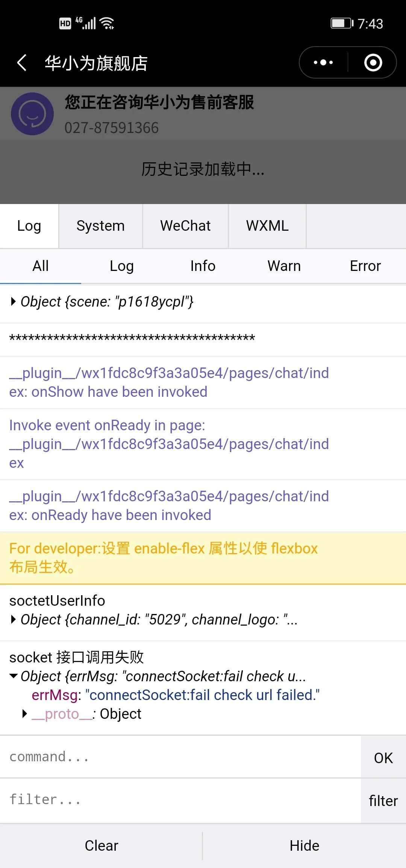Hide the vConsole panel

tap(304, 845)
